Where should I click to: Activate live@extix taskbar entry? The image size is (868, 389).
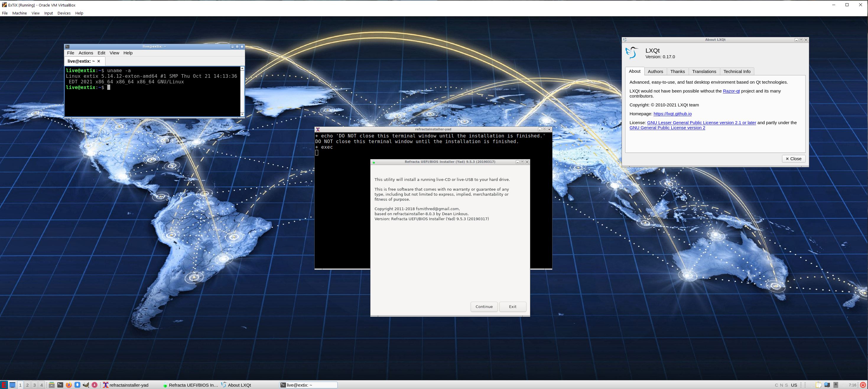[x=308, y=385]
